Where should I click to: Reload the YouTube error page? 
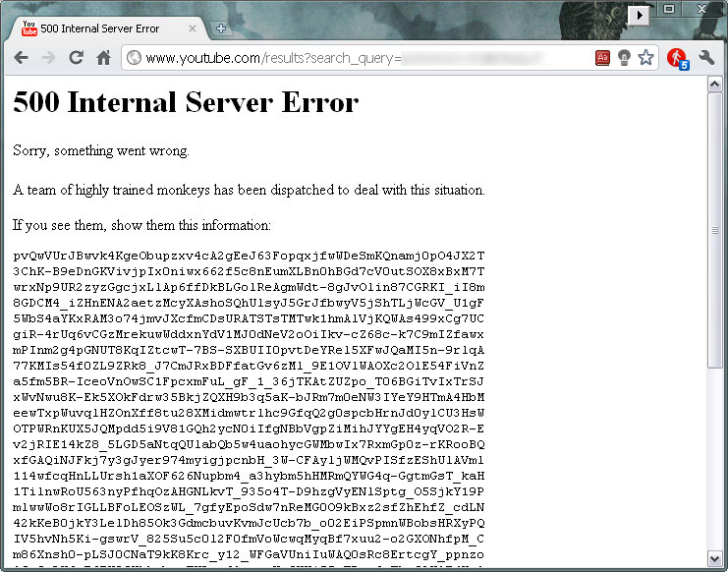click(77, 58)
